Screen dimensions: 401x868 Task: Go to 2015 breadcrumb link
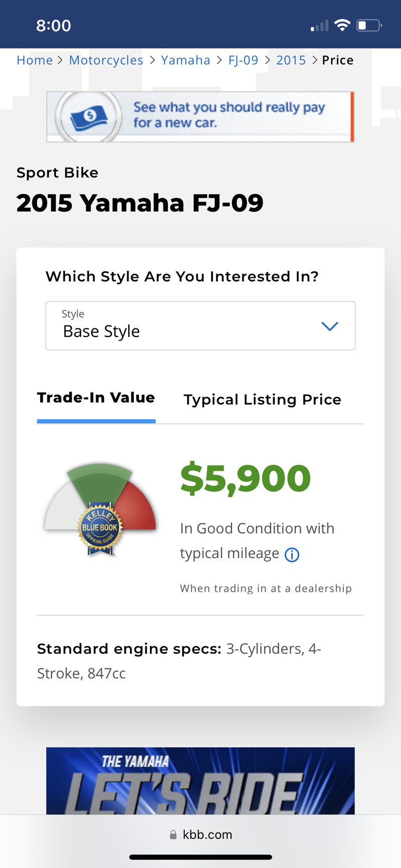click(291, 60)
